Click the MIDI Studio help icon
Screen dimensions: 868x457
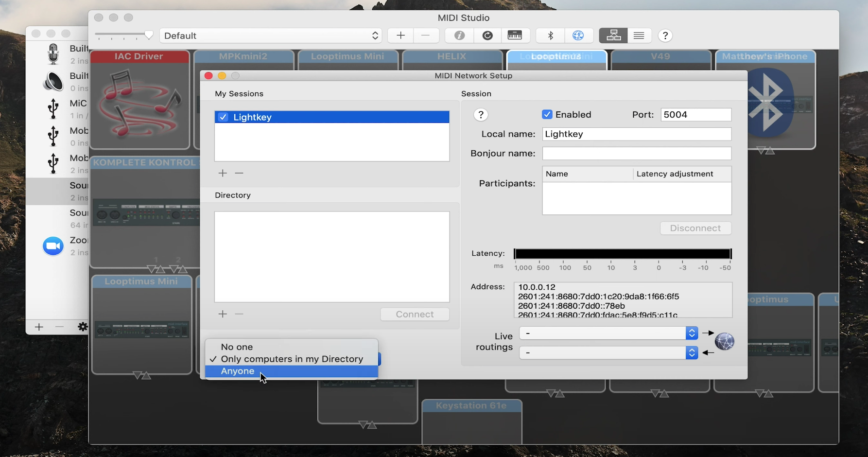tap(665, 35)
